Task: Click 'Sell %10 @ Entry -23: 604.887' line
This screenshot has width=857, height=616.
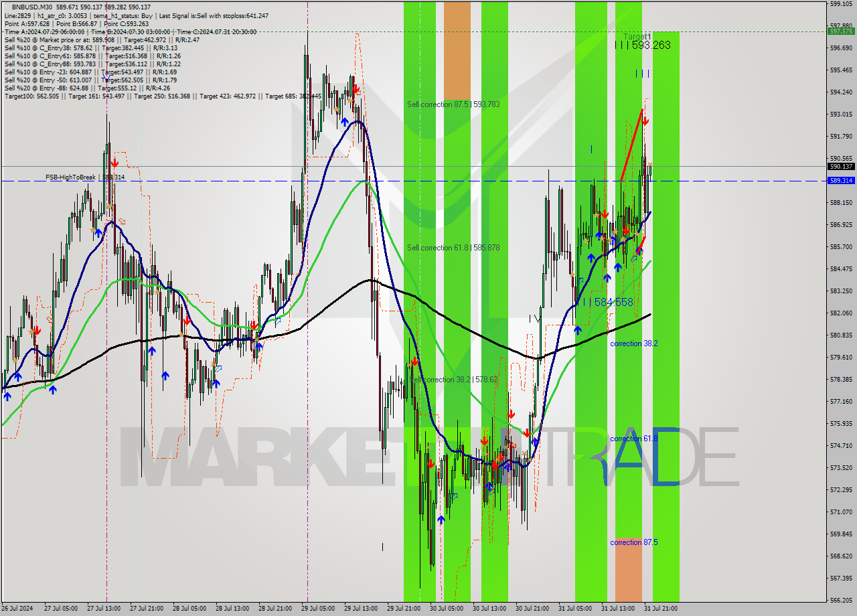Action: click(90, 72)
